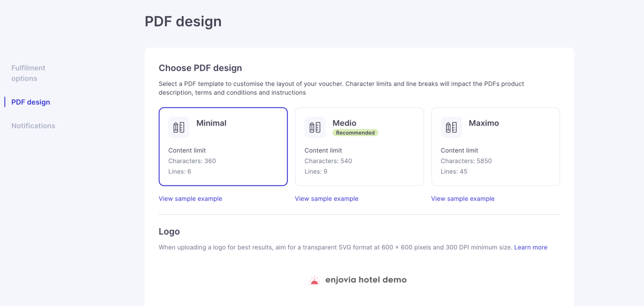Open the Medio View sample example link
The height and width of the screenshot is (306, 644).
[327, 199]
